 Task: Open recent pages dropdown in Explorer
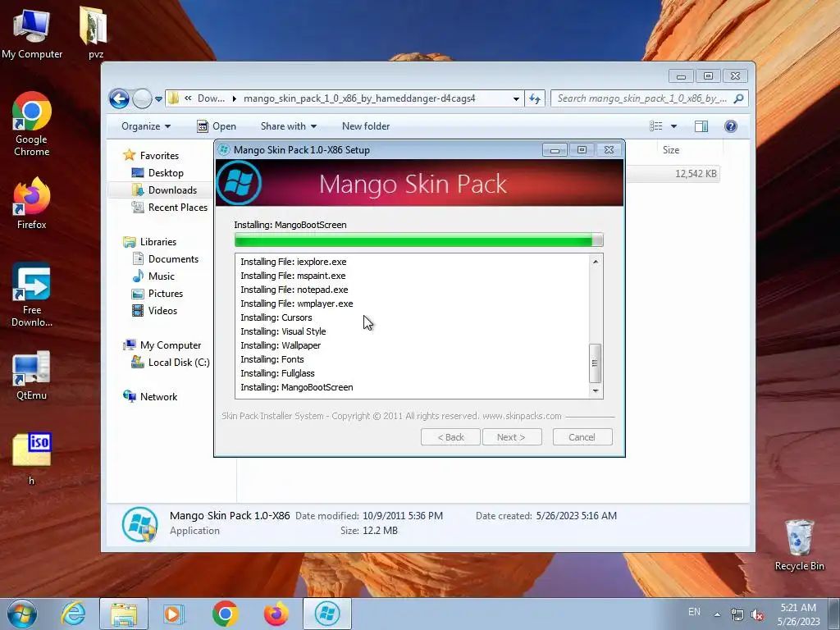(158, 99)
